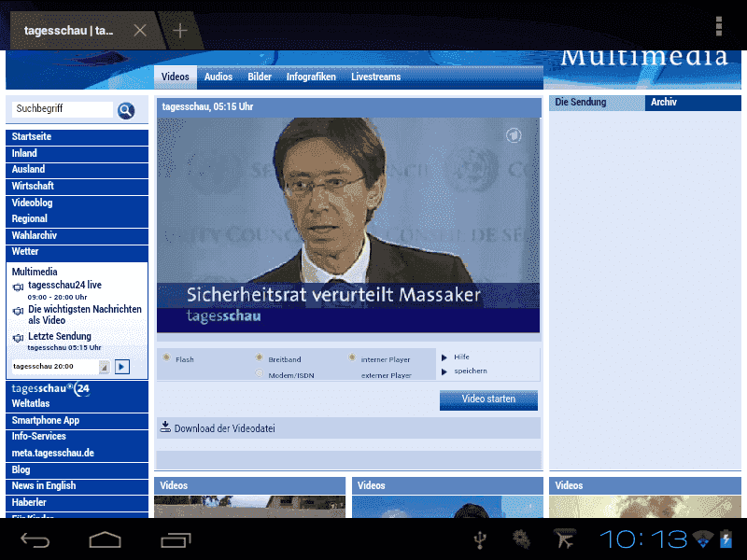Open the Wetter section

[x=77, y=252]
